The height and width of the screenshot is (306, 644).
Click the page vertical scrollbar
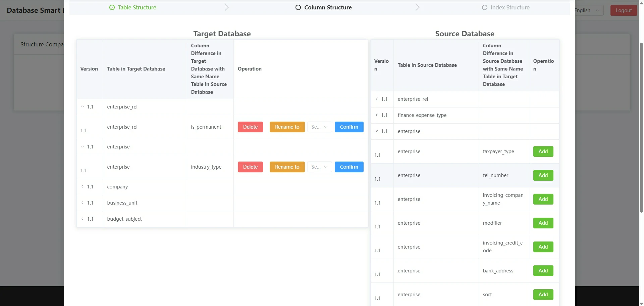641,128
